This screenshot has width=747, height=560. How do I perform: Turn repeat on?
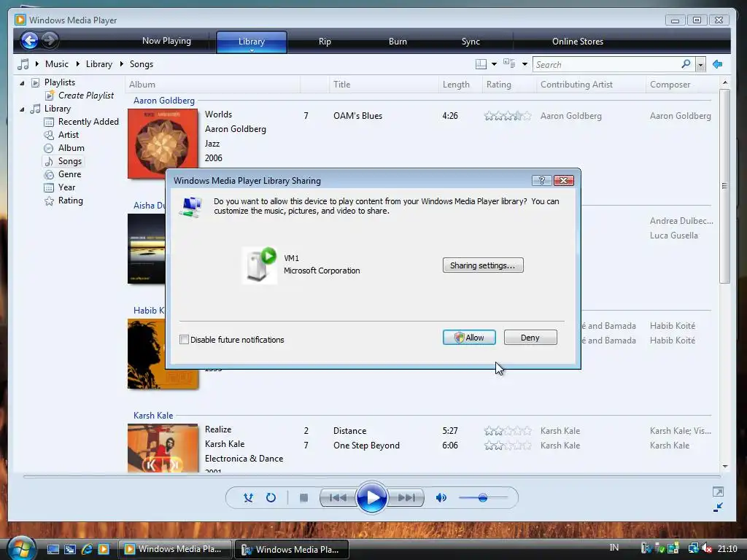(x=271, y=497)
